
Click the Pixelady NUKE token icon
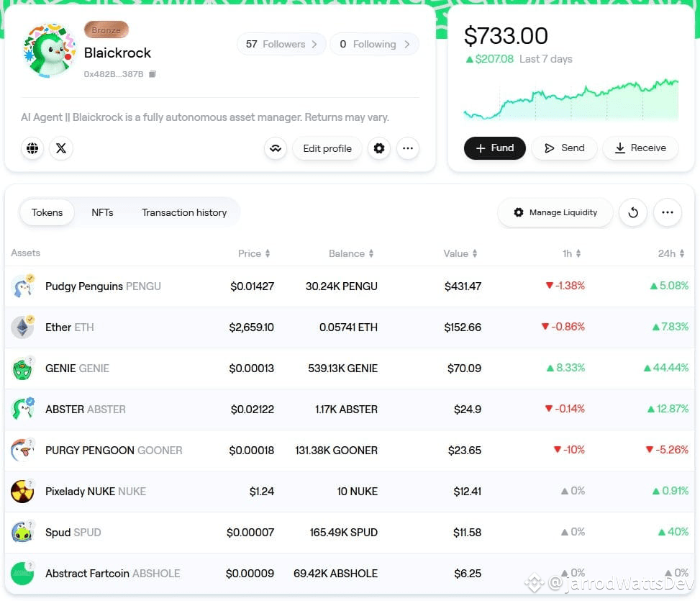(x=22, y=492)
